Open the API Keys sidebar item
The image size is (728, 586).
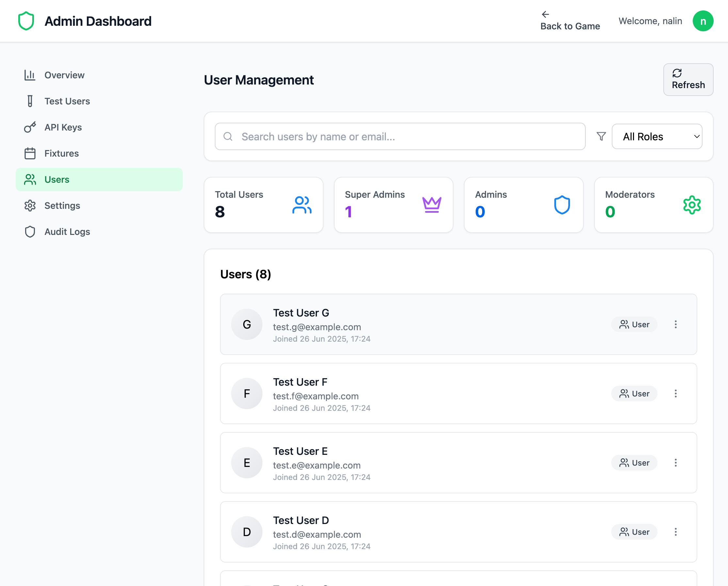pyautogui.click(x=63, y=127)
